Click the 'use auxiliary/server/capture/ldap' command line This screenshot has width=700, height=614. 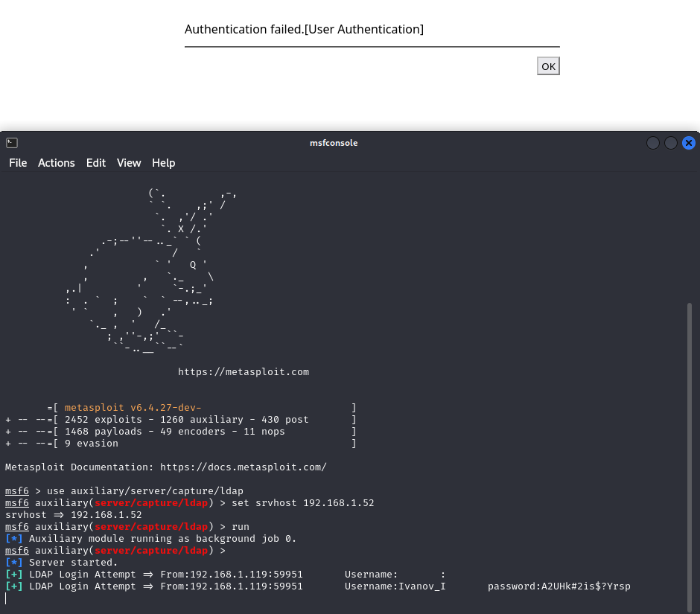click(x=145, y=491)
